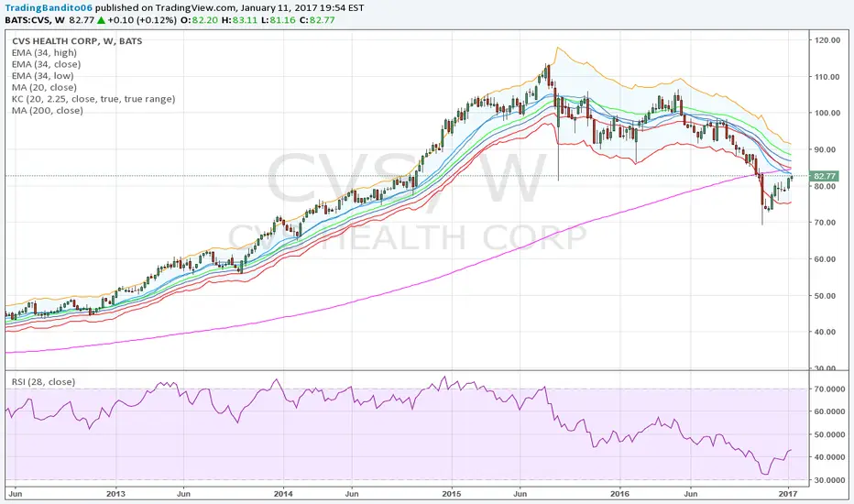
Task: Click the 120.00 price axis label
Action: (x=827, y=40)
